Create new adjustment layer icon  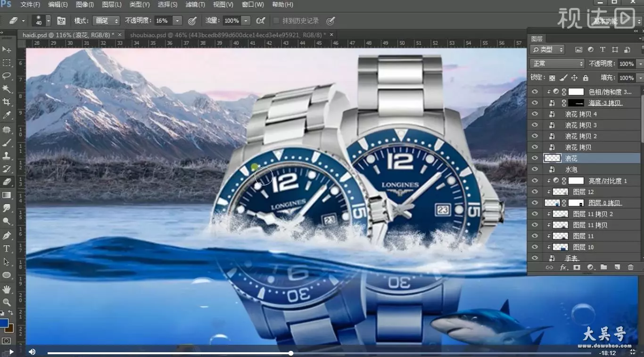click(590, 268)
